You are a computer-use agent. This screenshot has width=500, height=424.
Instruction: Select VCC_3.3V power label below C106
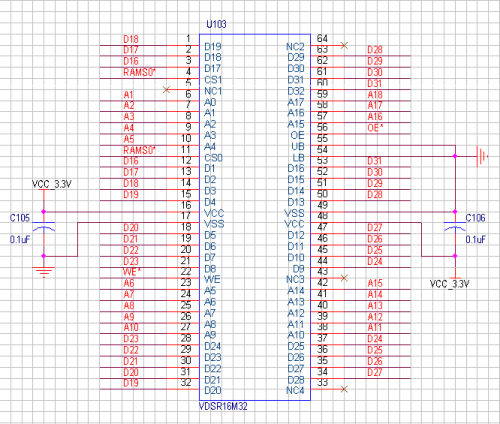(450, 284)
